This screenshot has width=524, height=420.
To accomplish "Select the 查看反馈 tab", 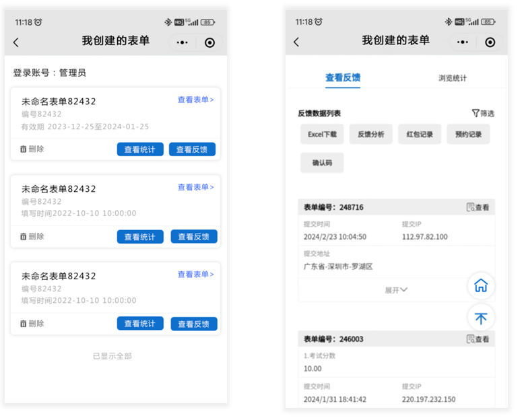I will [x=343, y=78].
